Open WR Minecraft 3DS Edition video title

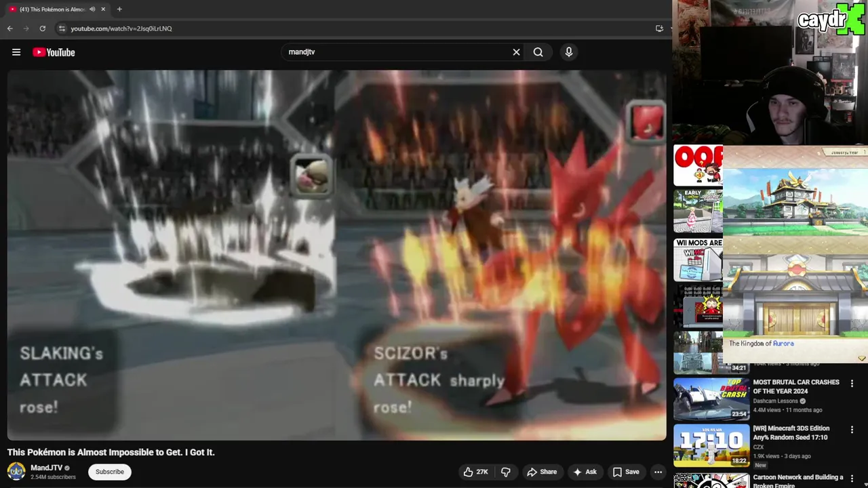click(x=791, y=433)
